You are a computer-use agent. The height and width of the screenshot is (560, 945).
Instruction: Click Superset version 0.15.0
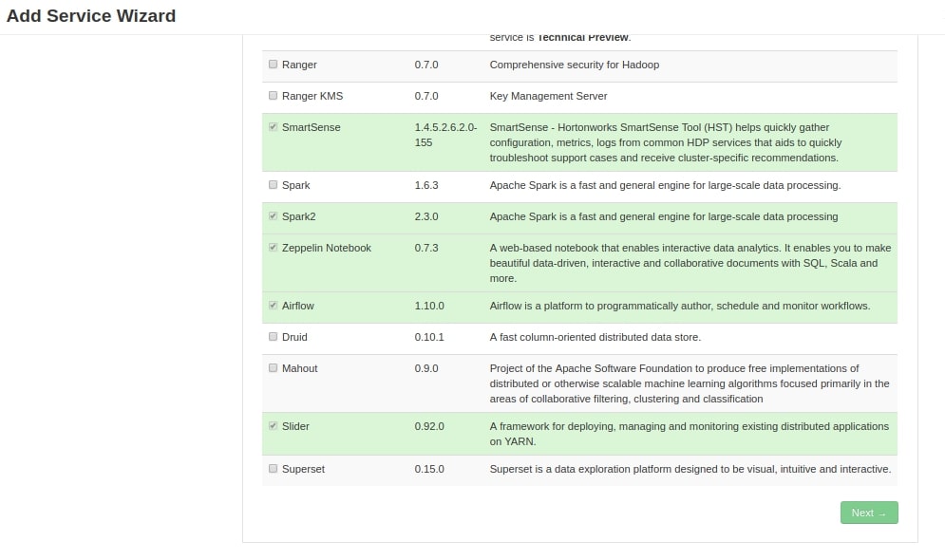pos(429,469)
